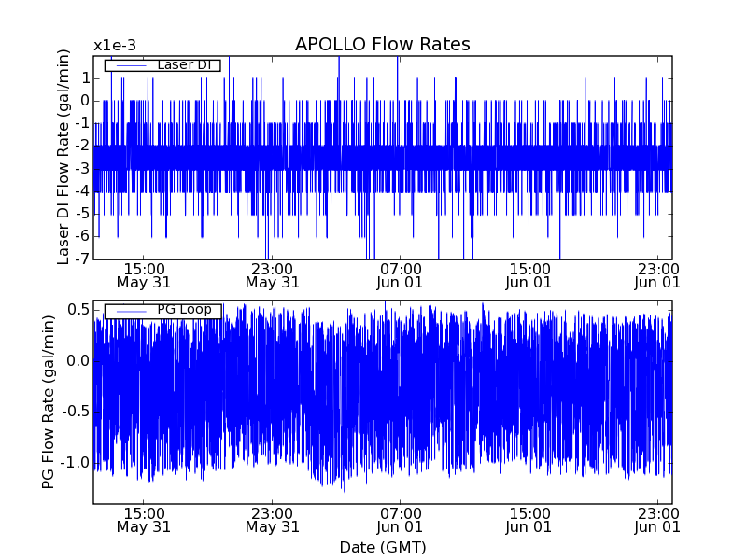This screenshot has width=747, height=560.
Task: Click the -7 y-axis tick on top plot
Action: coord(83,259)
